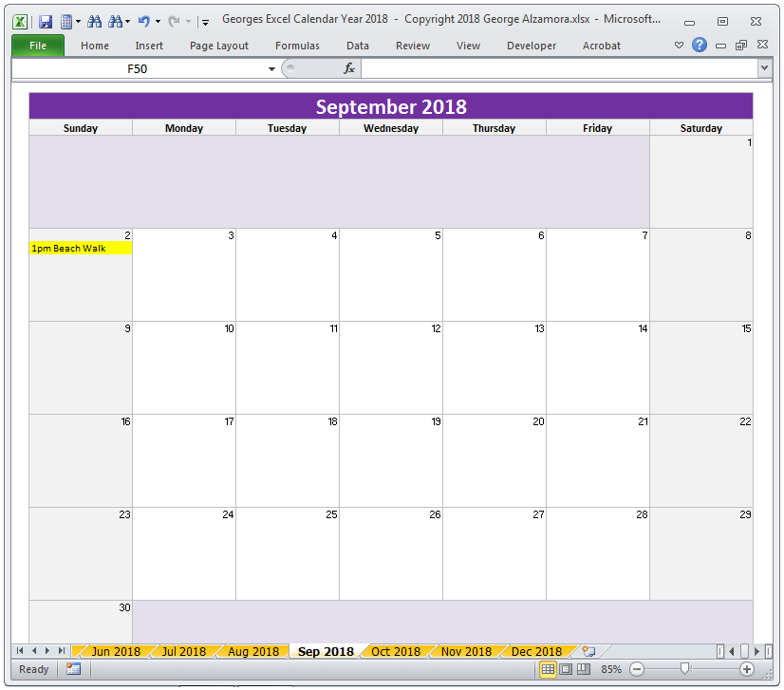This screenshot has height=690, width=784.
Task: Switch to the Oct 2018 sheet tab
Action: [x=396, y=651]
